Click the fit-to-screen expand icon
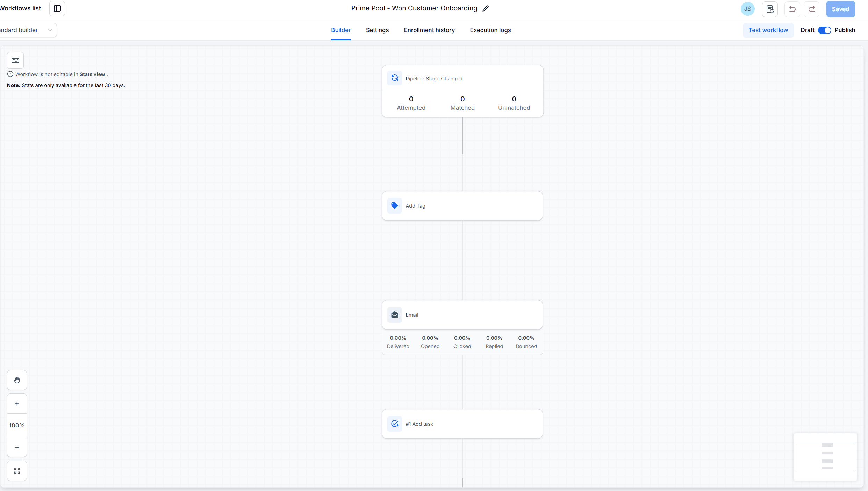The height and width of the screenshot is (491, 868). click(x=17, y=471)
